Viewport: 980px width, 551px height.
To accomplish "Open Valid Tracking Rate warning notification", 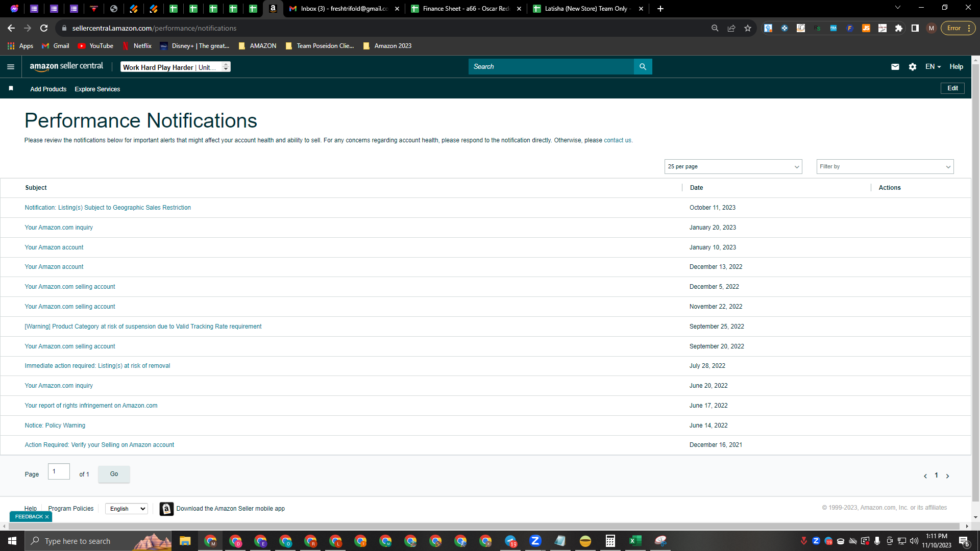I will (x=143, y=327).
